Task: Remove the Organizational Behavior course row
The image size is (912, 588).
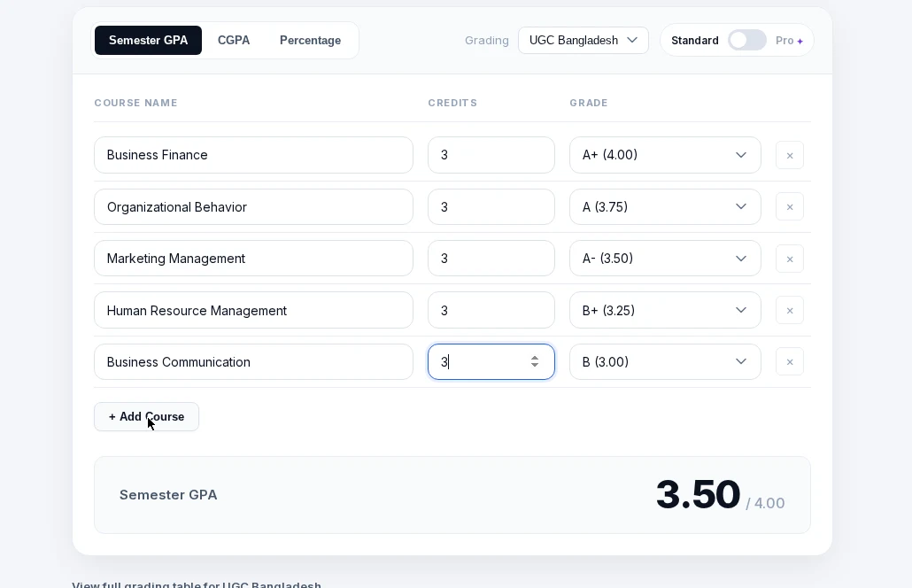Action: point(789,207)
